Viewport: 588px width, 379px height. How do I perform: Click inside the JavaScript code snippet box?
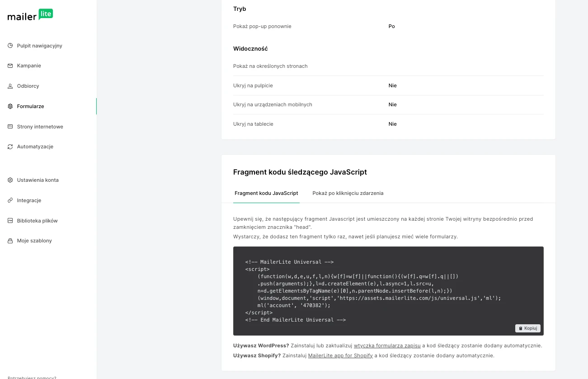[388, 290]
